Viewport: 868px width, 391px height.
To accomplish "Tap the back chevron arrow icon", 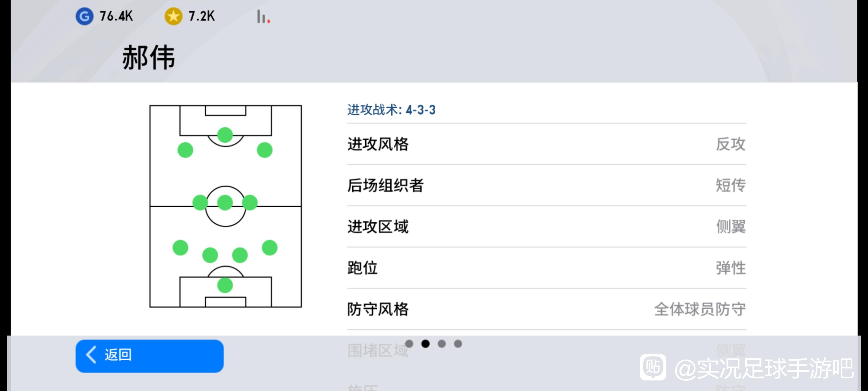I will (x=91, y=355).
